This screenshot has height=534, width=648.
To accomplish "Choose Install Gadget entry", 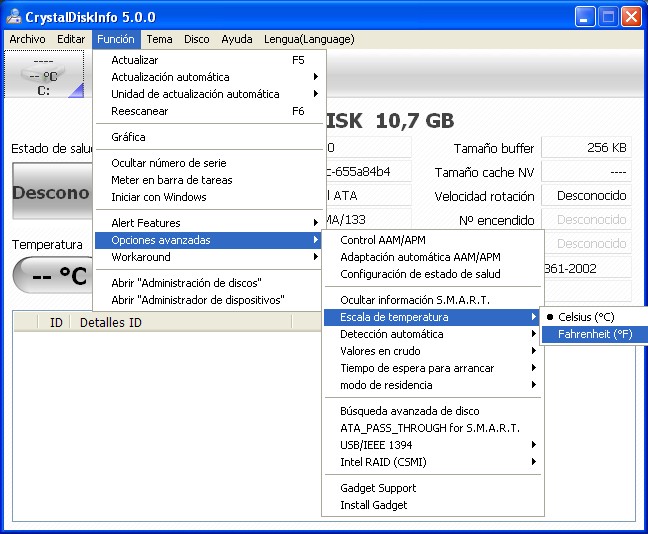I will [432, 505].
